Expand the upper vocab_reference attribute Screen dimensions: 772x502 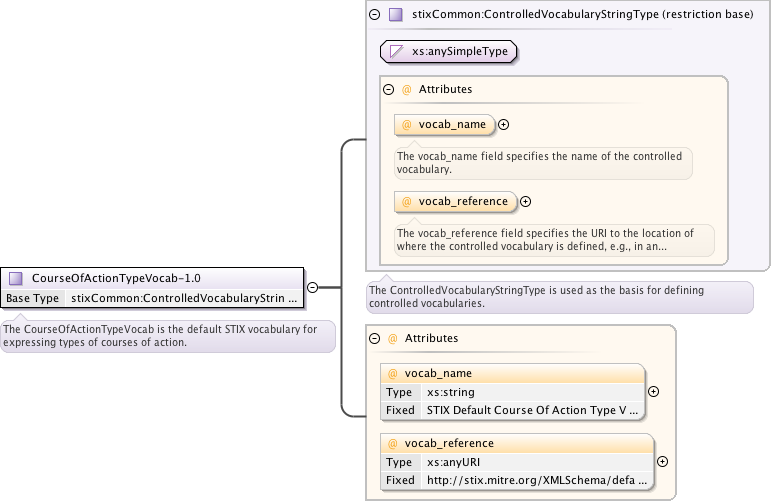[x=526, y=201]
